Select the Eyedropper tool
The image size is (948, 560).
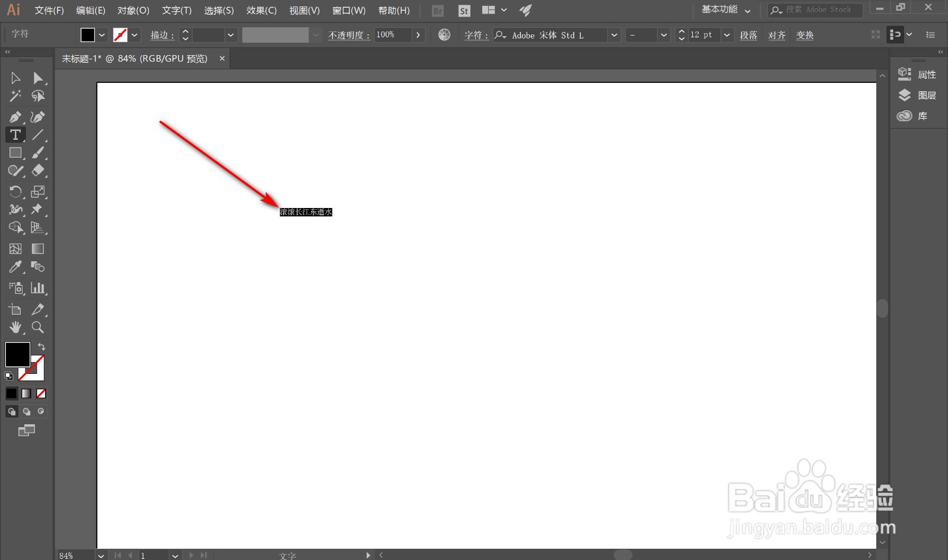(15, 267)
